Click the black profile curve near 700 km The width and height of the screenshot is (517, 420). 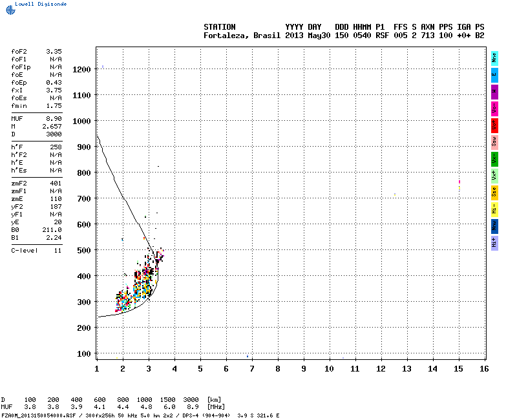tap(123, 198)
